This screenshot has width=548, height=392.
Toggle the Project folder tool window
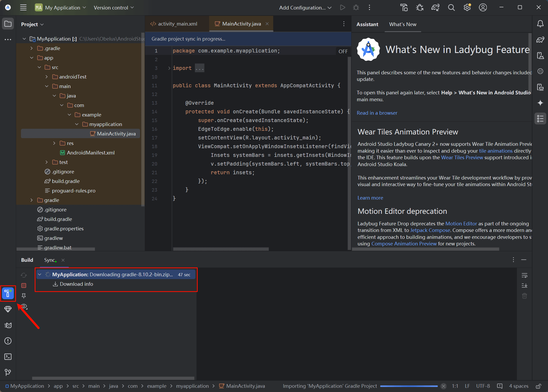[8, 24]
